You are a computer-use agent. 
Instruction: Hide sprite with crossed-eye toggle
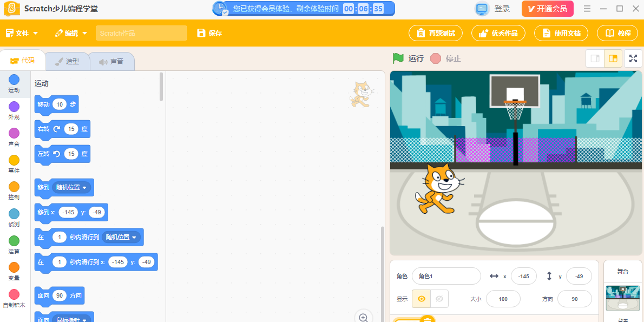click(439, 299)
